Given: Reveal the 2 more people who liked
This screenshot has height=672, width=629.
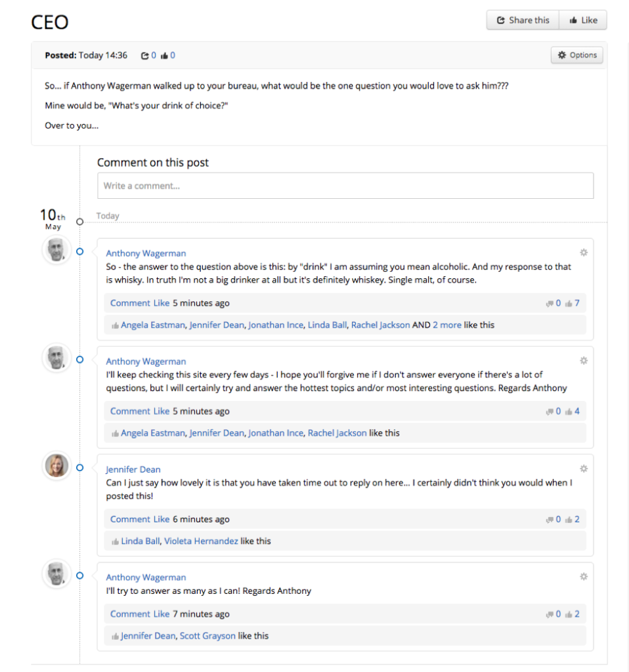Looking at the screenshot, I should 446,324.
